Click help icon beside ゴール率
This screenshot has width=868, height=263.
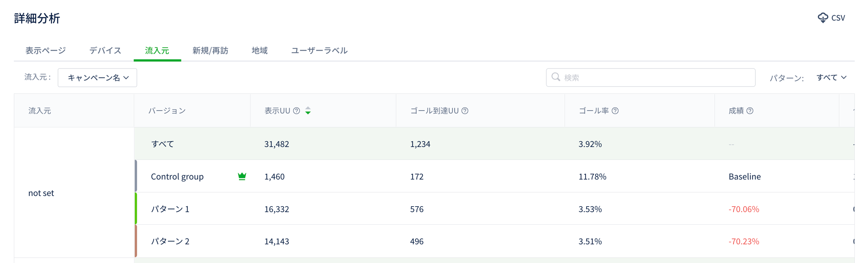point(615,111)
